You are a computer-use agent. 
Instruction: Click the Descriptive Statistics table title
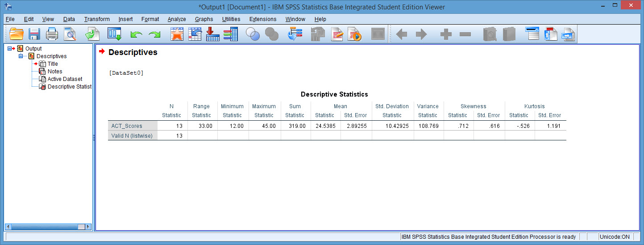point(334,94)
